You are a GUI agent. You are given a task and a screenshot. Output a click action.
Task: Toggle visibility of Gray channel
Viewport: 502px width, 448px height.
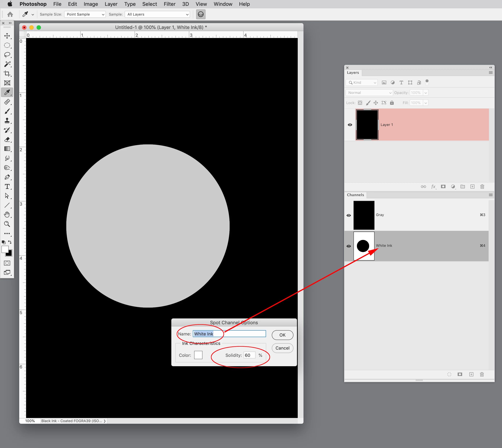[x=349, y=215]
